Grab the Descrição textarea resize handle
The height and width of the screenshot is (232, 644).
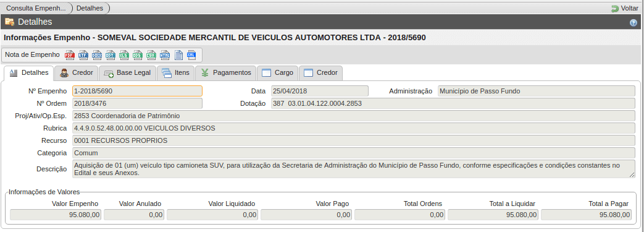point(632,175)
